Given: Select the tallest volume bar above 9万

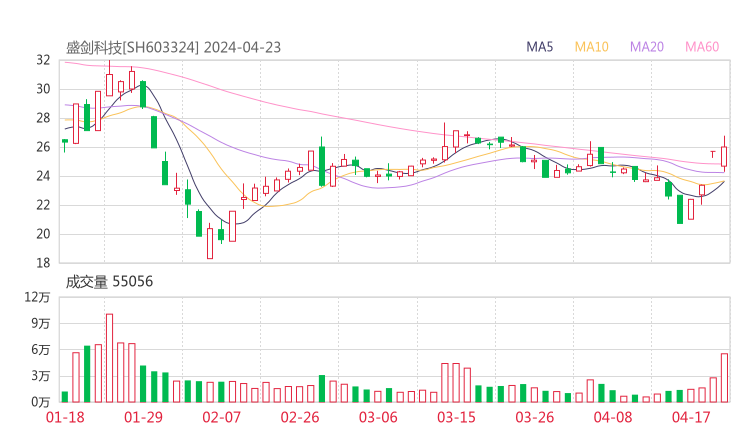Looking at the screenshot, I should pos(109,358).
